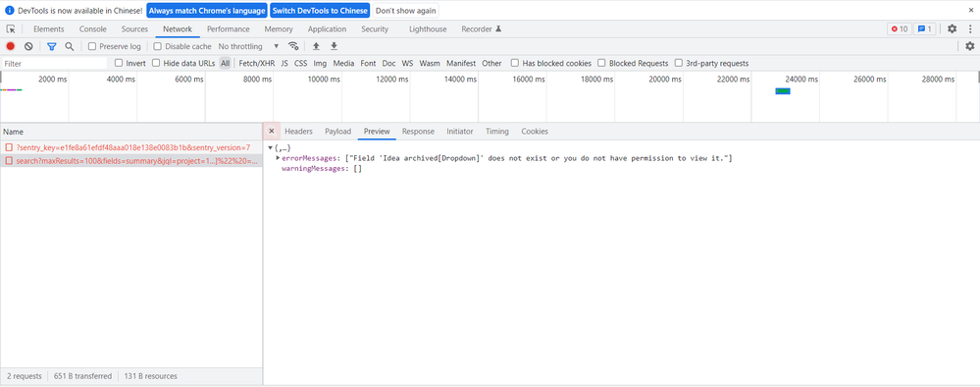Collapse the root JSON object

270,147
